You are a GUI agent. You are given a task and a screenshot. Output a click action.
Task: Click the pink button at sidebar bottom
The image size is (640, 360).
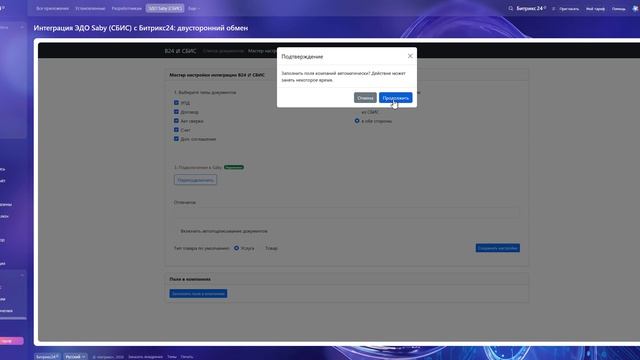point(11,341)
